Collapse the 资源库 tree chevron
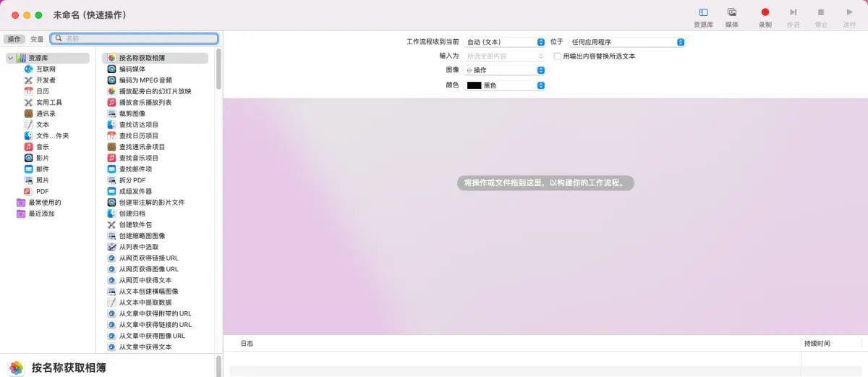The width and height of the screenshot is (868, 377). pos(10,58)
